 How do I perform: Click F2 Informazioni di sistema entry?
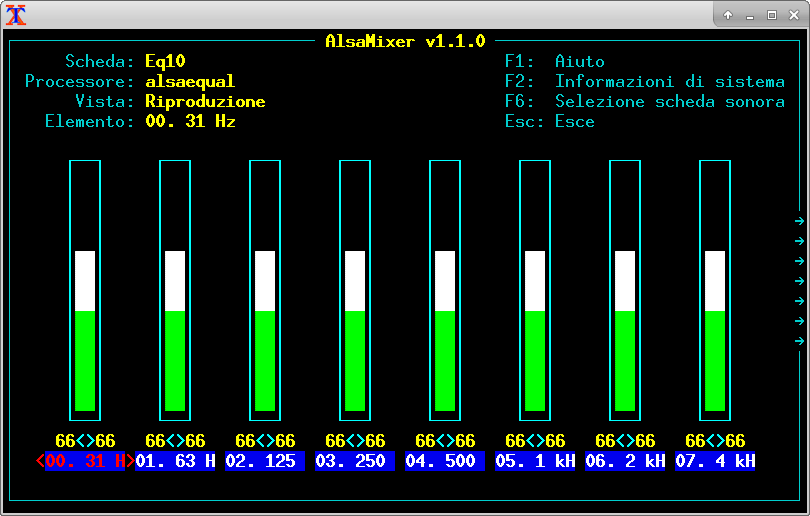pos(645,82)
